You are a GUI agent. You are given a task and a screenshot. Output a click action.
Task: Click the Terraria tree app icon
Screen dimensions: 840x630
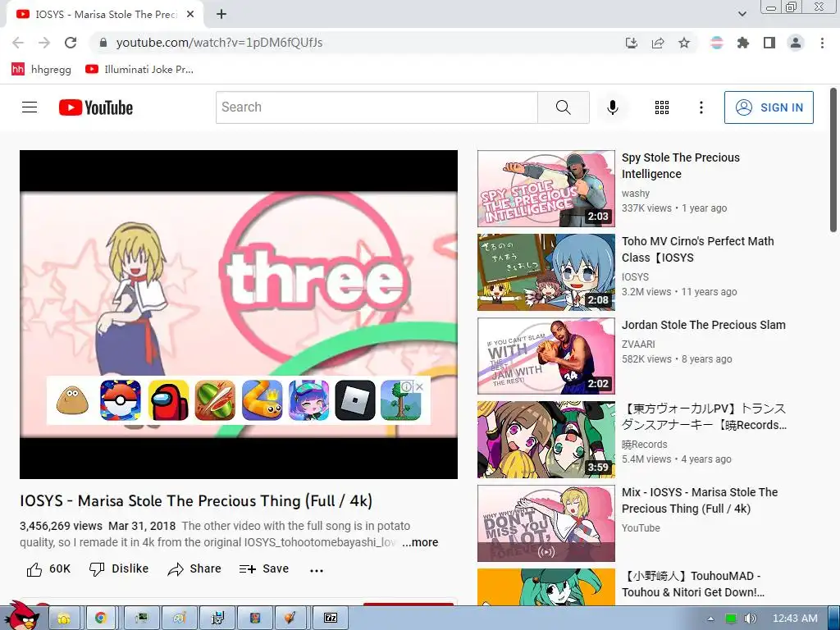(x=400, y=400)
